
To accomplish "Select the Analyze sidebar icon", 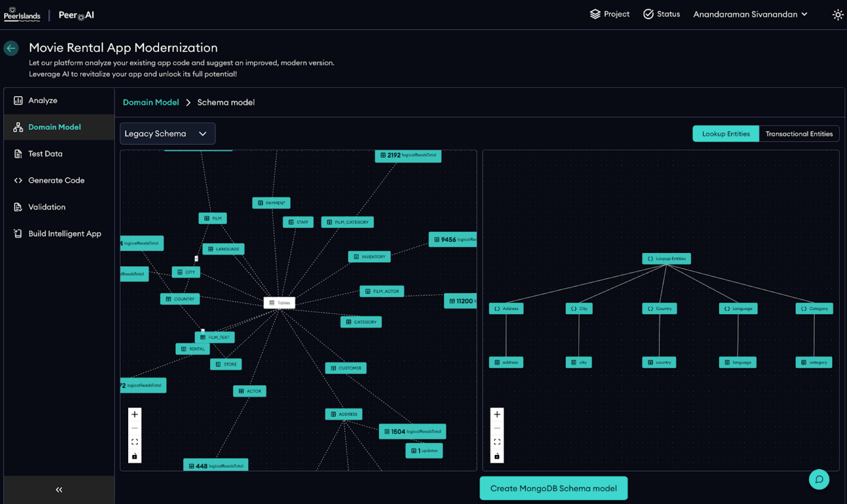I will (18, 100).
